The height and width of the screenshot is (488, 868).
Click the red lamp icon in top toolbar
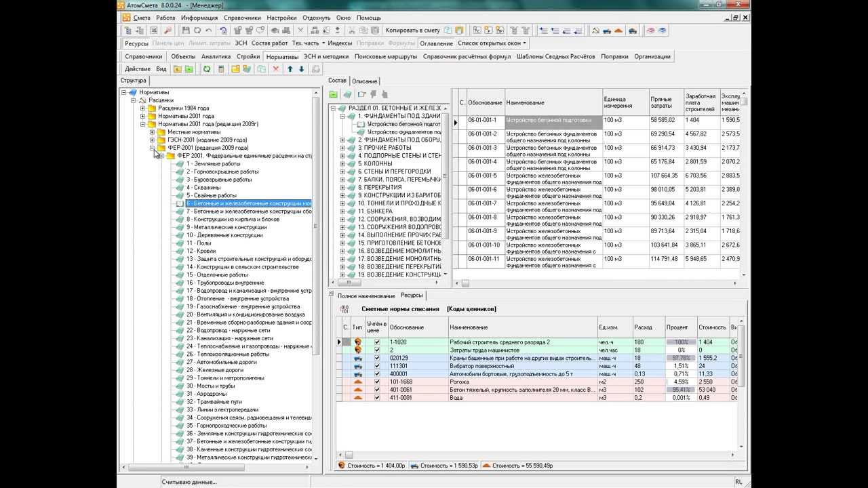tap(167, 30)
